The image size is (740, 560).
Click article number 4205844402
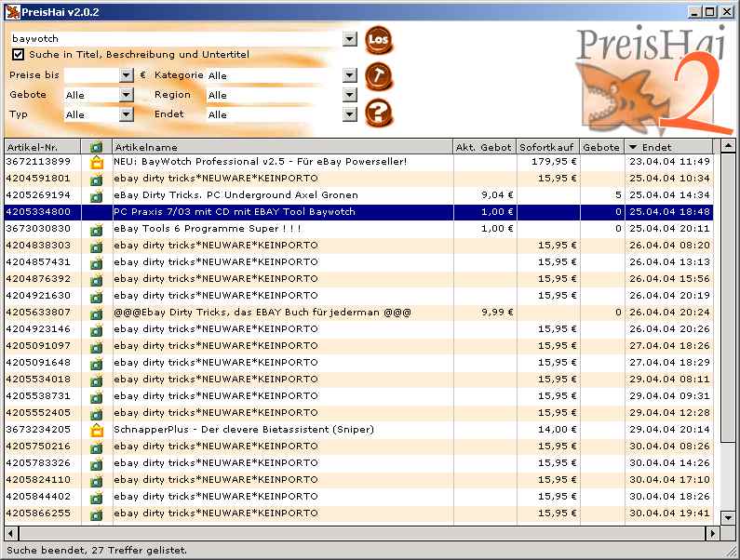coord(38,497)
